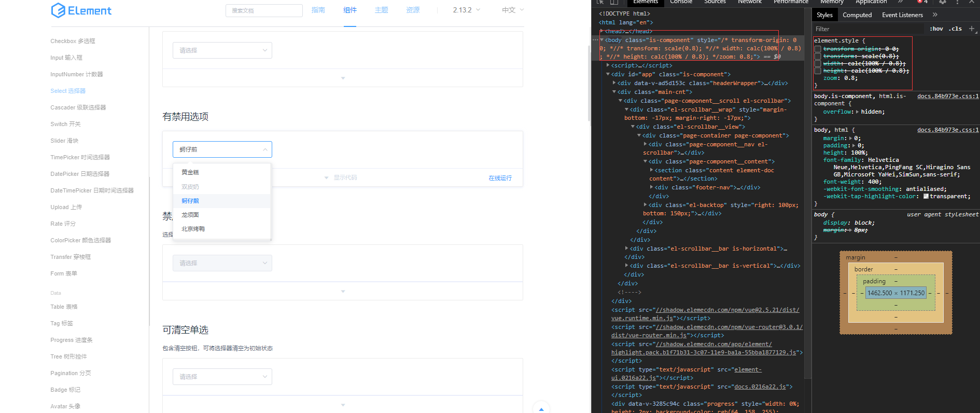This screenshot has height=413, width=980.
Task: Expand the el-backtop div node
Action: (x=646, y=205)
